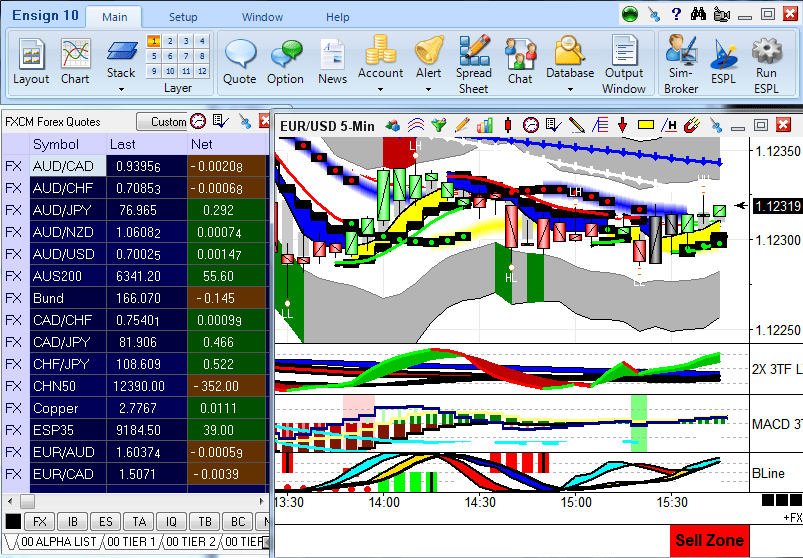The height and width of the screenshot is (558, 803).
Task: Click the red Sell Zone indicator
Action: (x=709, y=540)
